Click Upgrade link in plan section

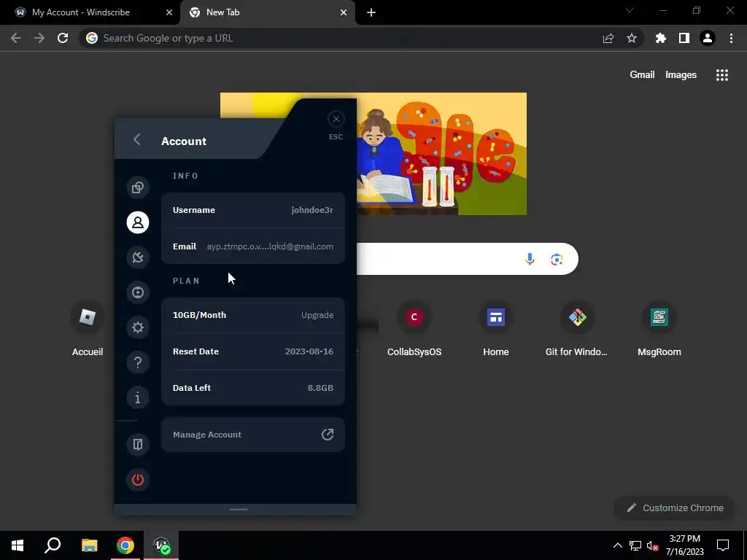(x=317, y=315)
